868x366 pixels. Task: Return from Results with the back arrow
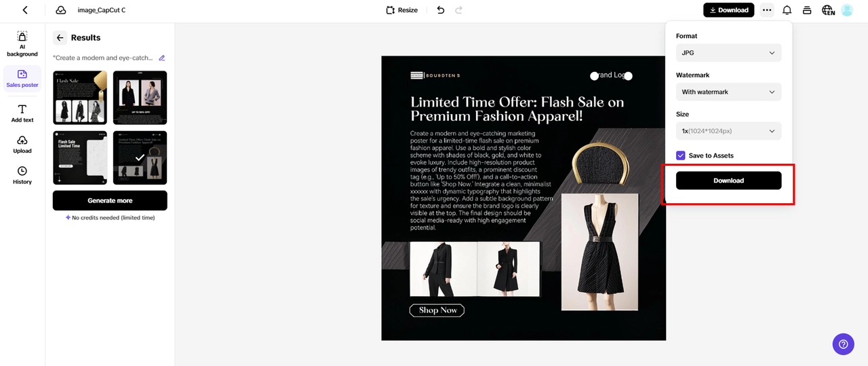(x=60, y=38)
